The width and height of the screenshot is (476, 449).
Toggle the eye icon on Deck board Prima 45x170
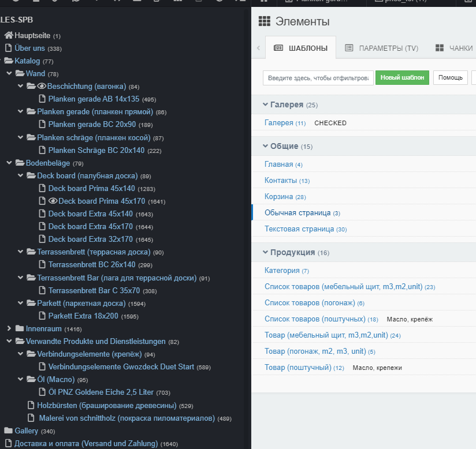[x=53, y=201]
